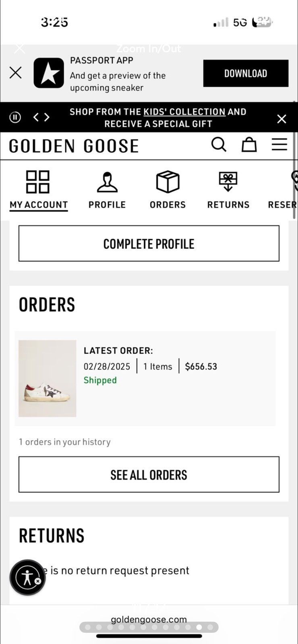The height and width of the screenshot is (644, 298).
Task: Tap the Download button
Action: 246,73
